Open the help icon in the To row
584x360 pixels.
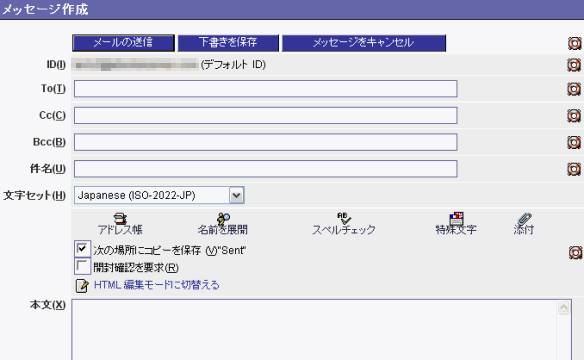(x=574, y=89)
